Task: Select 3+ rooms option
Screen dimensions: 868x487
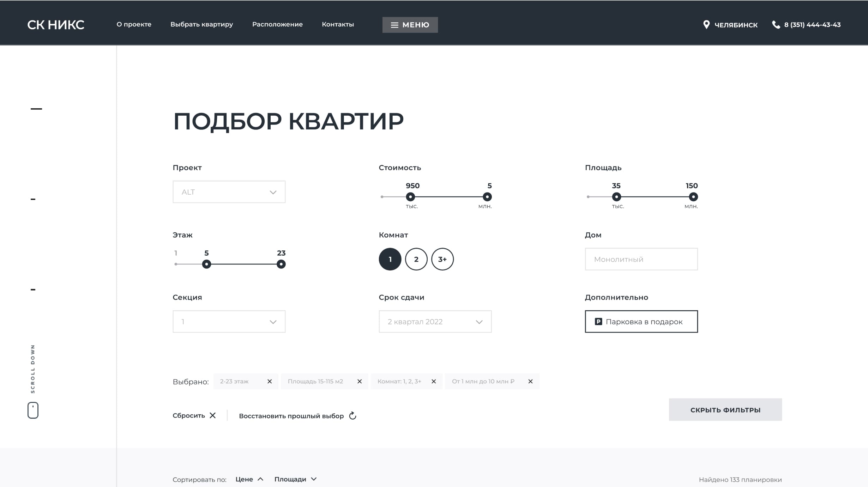Action: click(x=442, y=259)
